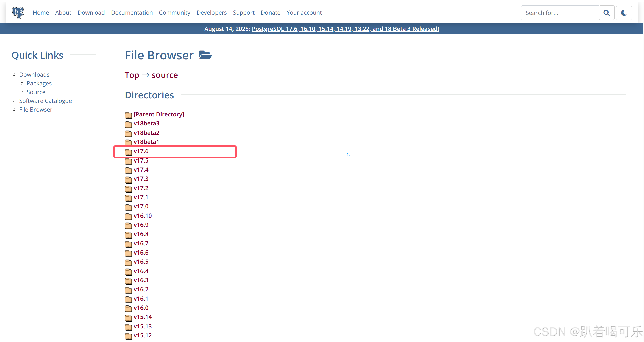Open Your account link
The height and width of the screenshot is (342, 644).
pyautogui.click(x=304, y=13)
